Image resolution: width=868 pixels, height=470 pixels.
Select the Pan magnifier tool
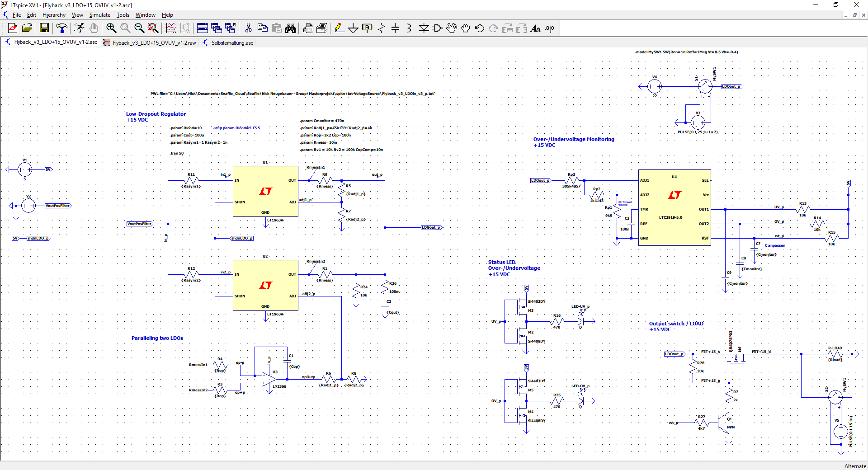point(125,28)
